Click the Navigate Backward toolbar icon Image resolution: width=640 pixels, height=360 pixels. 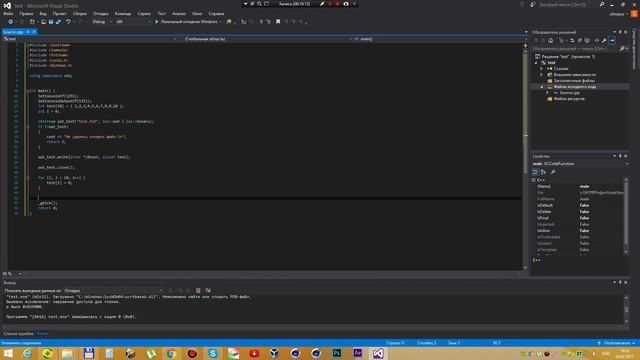[x=11, y=22]
